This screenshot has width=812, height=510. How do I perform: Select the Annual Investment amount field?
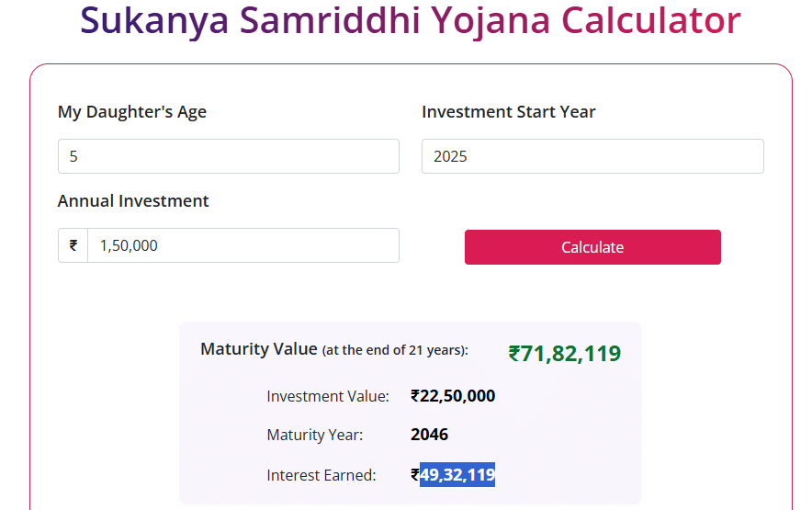click(x=243, y=246)
